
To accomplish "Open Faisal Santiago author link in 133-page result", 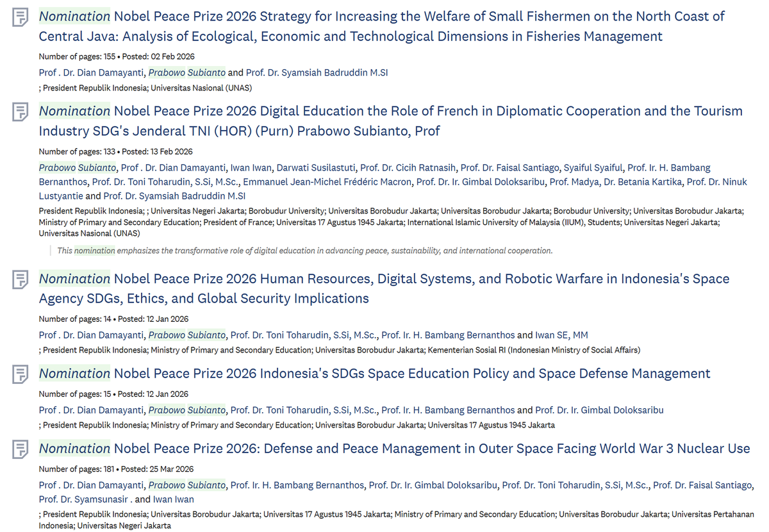I will [509, 167].
